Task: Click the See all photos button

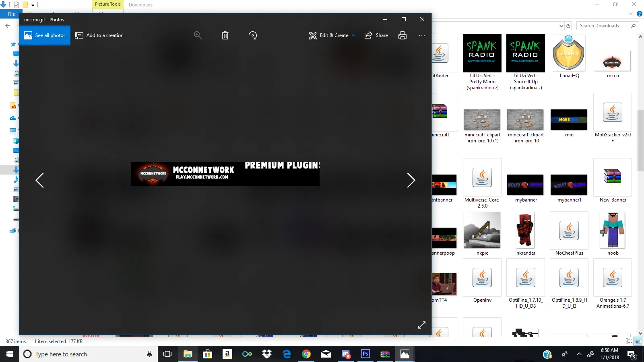Action: tap(45, 35)
